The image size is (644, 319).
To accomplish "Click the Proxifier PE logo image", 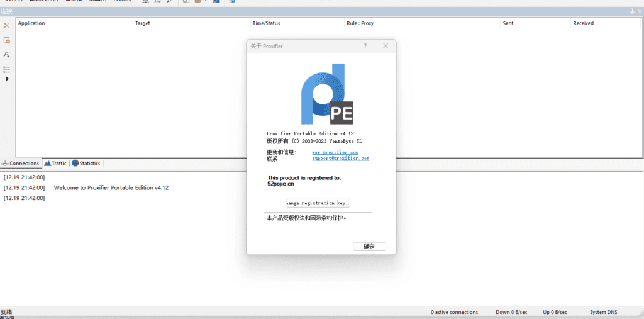I will point(327,94).
